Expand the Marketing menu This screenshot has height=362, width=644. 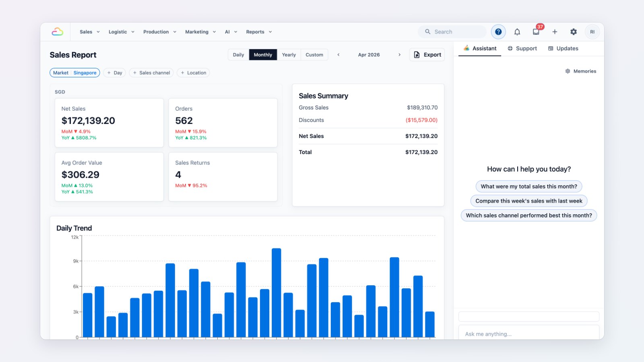tap(200, 32)
